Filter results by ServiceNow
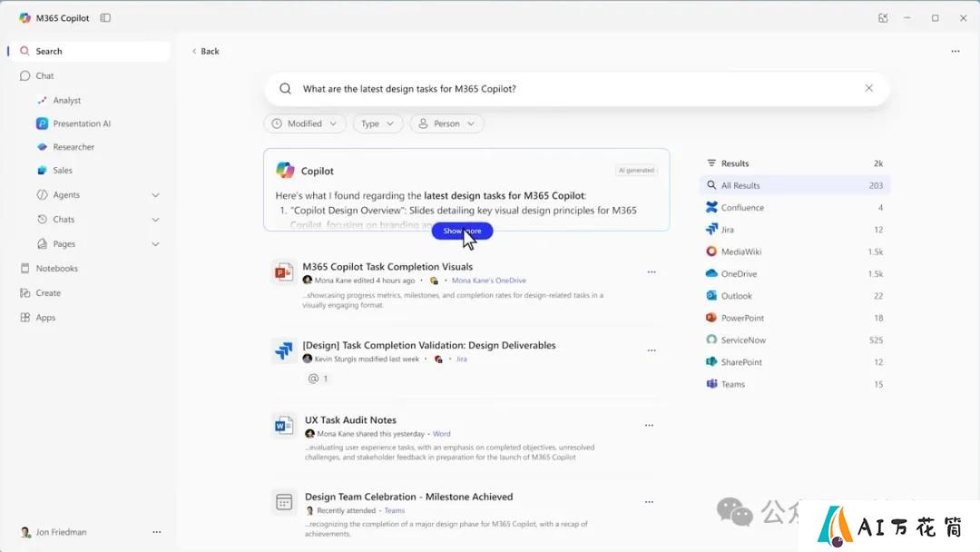Image resolution: width=980 pixels, height=552 pixels. coord(794,340)
